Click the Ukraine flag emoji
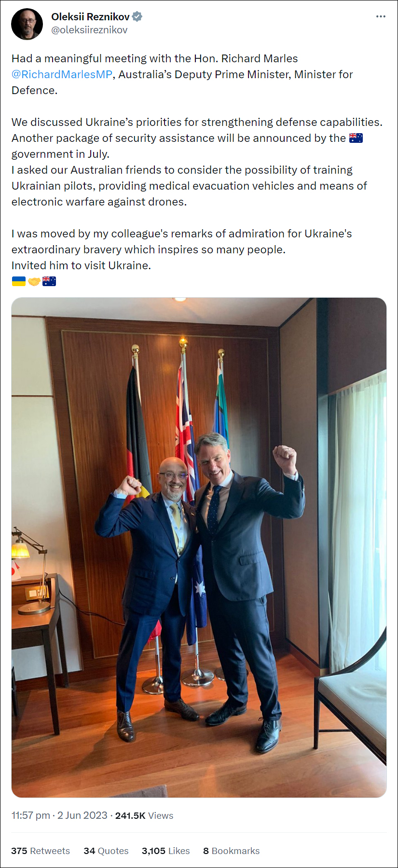Image resolution: width=398 pixels, height=868 pixels. pos(19,281)
